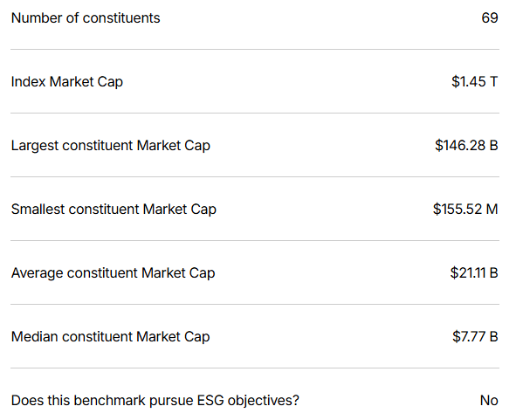Click the word Median in sixth row
The image size is (523, 420).
click(x=35, y=336)
